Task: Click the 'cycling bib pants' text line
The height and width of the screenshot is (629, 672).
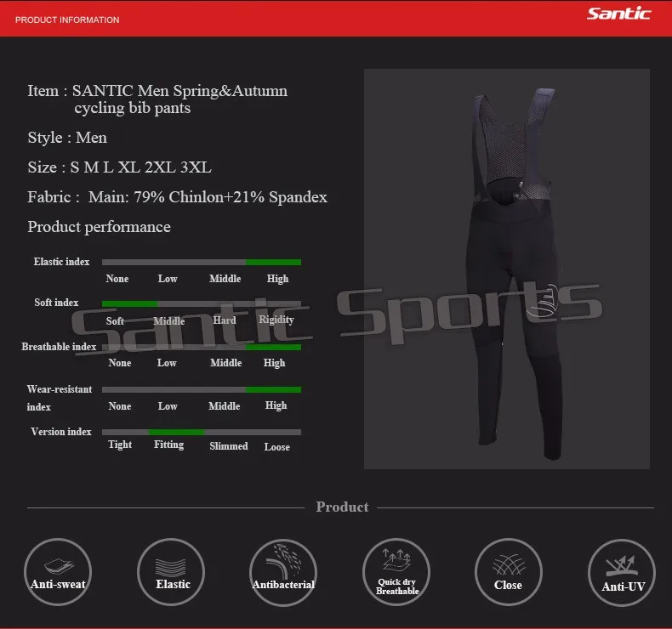Action: [x=133, y=108]
